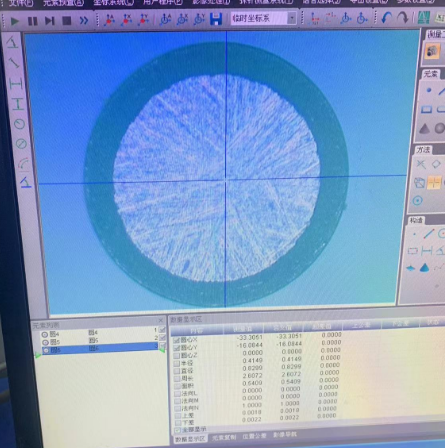Toggle the 圆心X checkbox
The image size is (447, 448).
[176, 340]
